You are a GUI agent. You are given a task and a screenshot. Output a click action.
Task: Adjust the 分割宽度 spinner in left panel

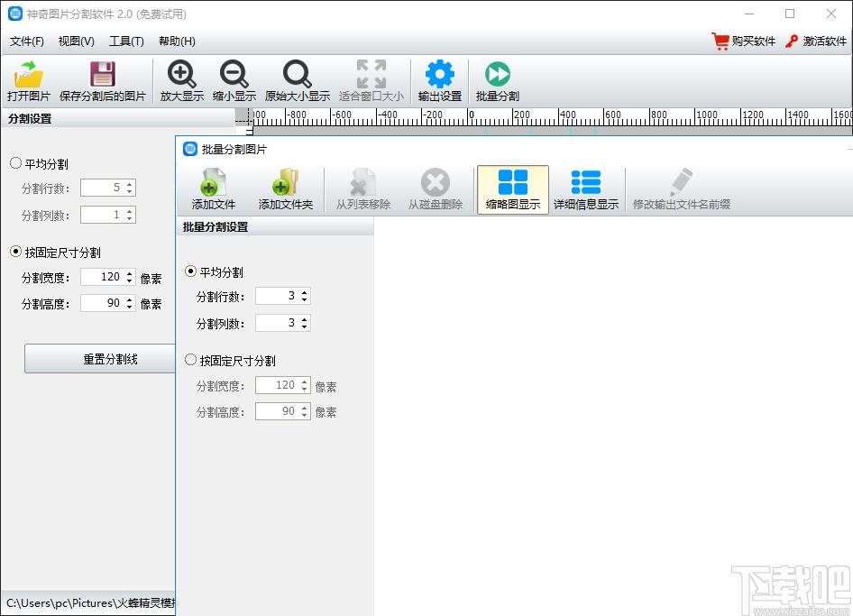(129, 277)
